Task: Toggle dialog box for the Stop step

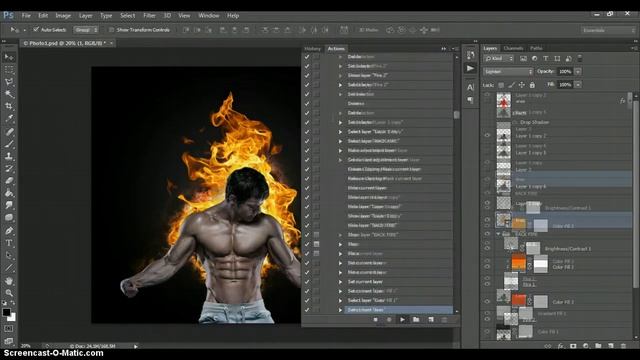Action: [316, 244]
